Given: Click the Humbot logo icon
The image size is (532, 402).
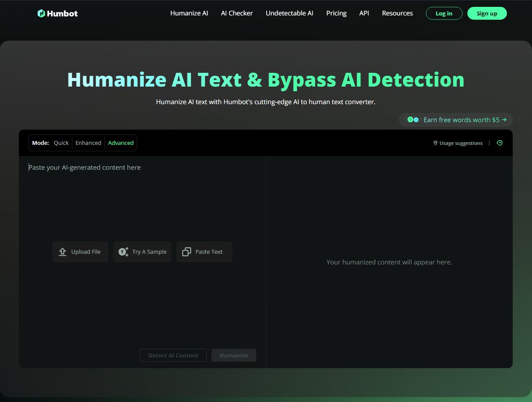Looking at the screenshot, I should pos(41,13).
